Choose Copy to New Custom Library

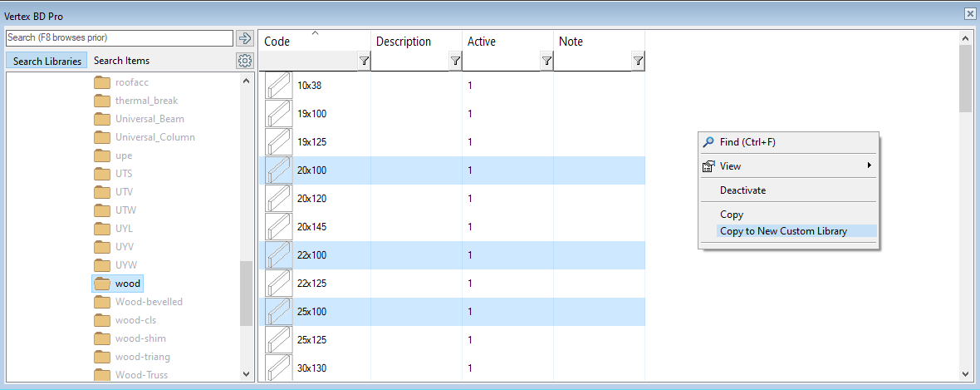[x=783, y=231]
